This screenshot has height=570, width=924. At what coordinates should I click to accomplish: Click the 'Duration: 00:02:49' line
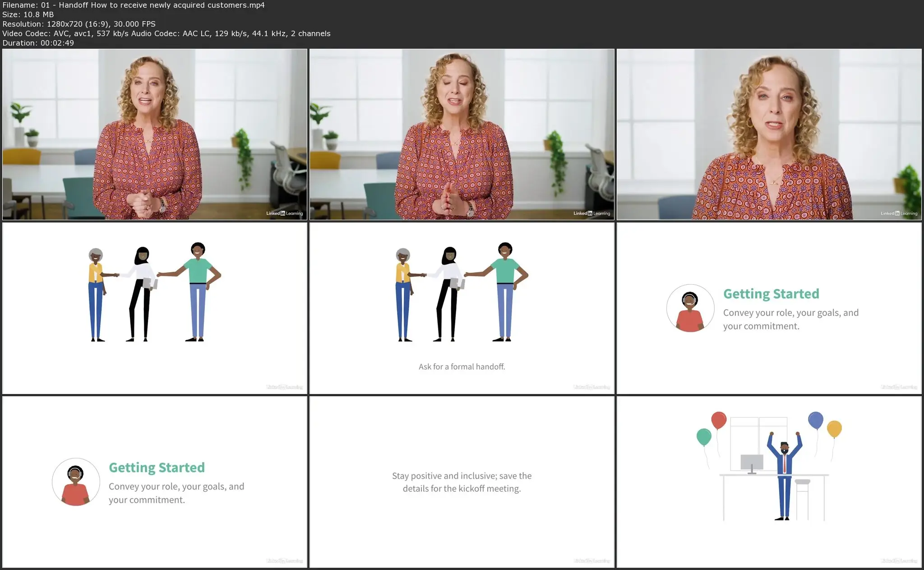38,43
